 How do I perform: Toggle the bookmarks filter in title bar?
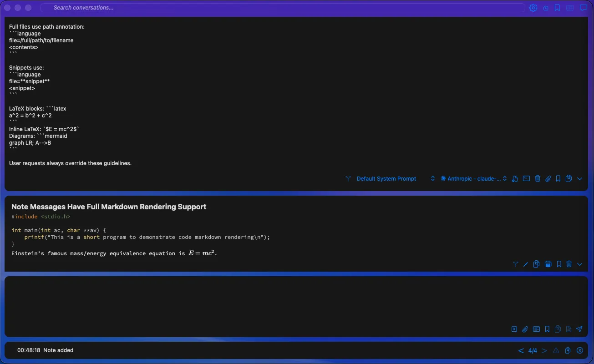pos(557,8)
